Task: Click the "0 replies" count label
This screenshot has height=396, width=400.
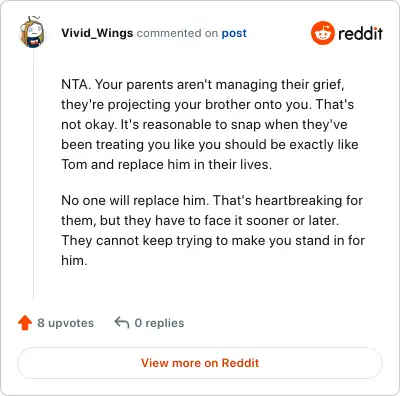Action: [x=159, y=323]
